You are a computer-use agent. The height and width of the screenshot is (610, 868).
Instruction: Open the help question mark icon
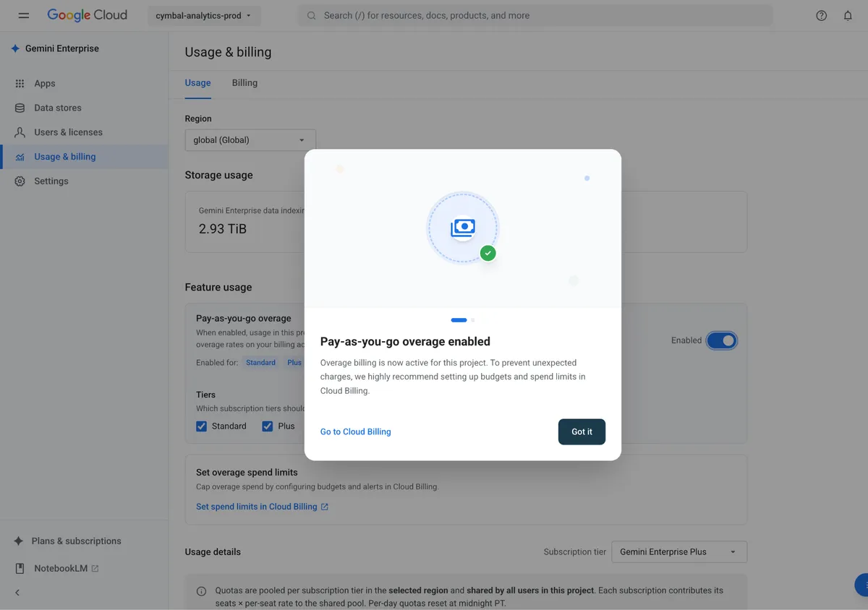click(x=821, y=15)
